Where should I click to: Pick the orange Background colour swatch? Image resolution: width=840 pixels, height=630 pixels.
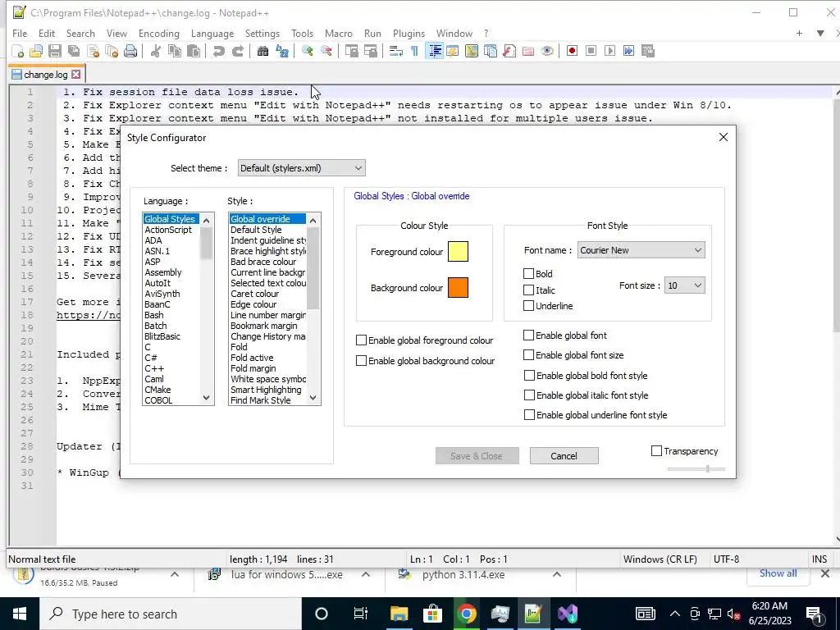tap(458, 288)
